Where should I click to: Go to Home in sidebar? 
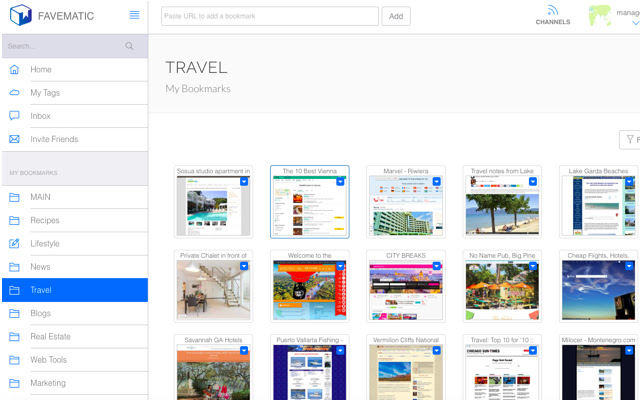coord(75,69)
